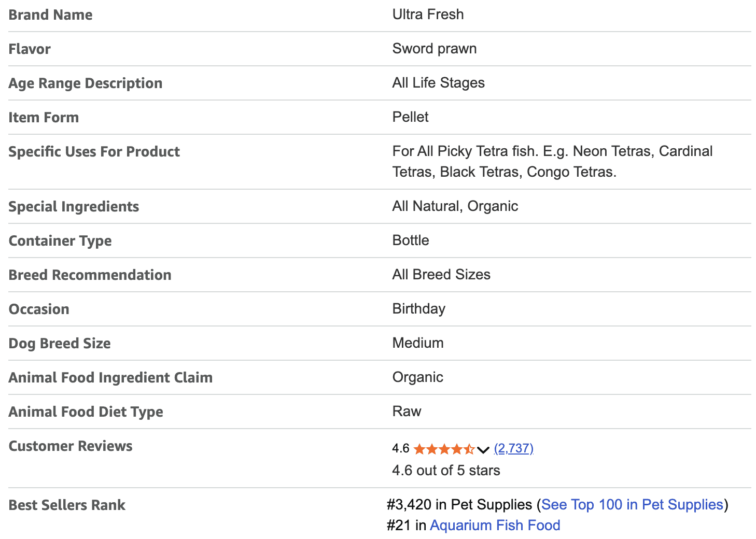The image size is (756, 539).
Task: Click the Animal Food Ingredient Claim label
Action: 110,377
